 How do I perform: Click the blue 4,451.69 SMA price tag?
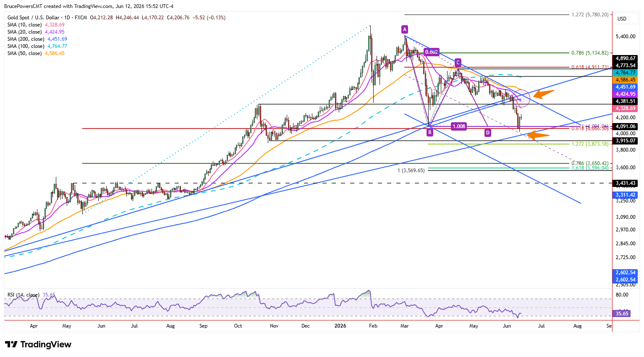pos(626,87)
